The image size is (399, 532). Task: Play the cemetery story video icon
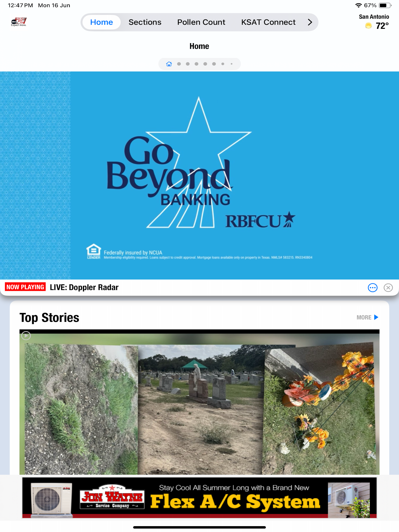point(26,336)
